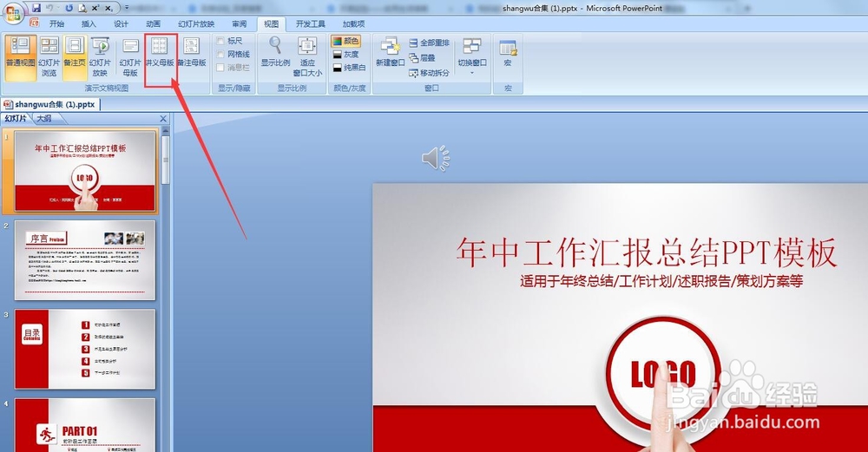868x452 pixels.
Task: Undo the last action
Action: [x=50, y=8]
